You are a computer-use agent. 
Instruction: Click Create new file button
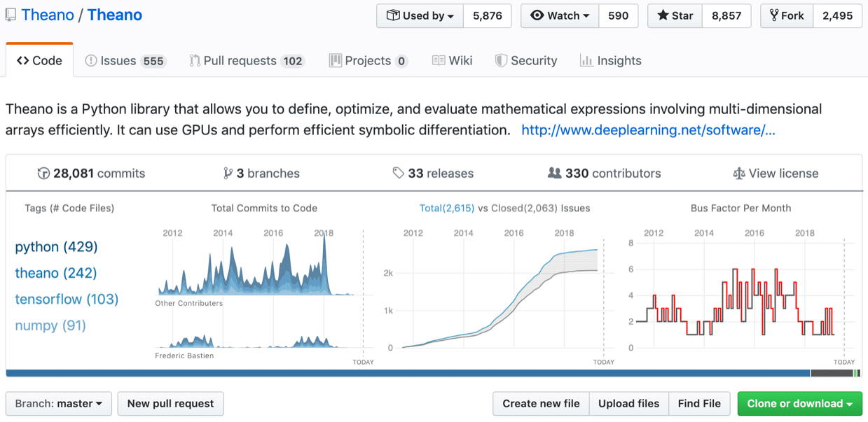point(541,404)
